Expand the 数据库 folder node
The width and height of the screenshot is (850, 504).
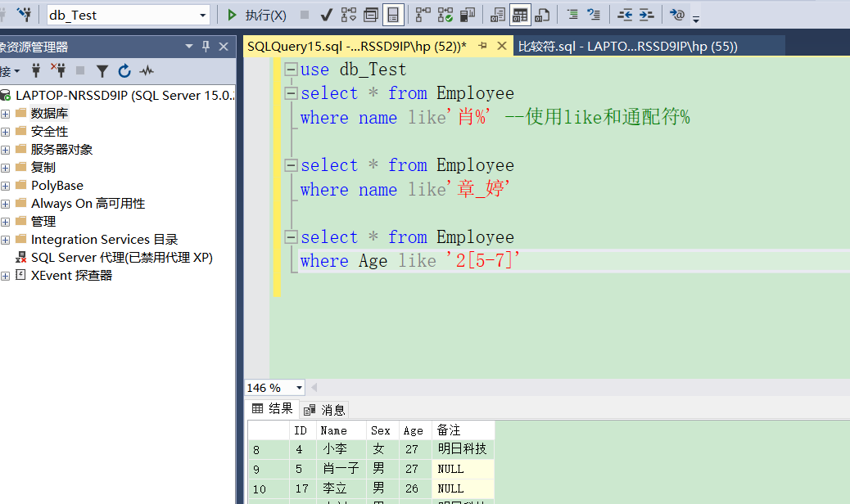(6, 114)
